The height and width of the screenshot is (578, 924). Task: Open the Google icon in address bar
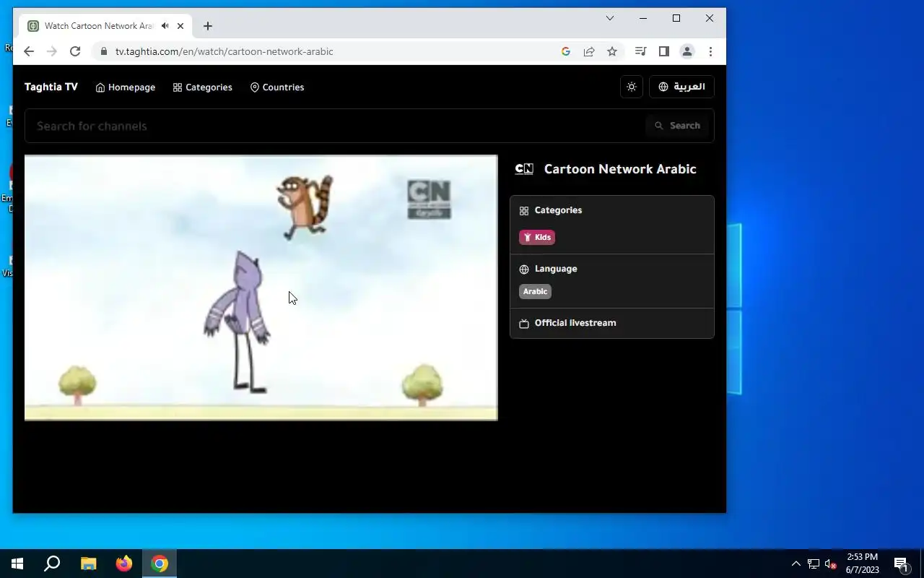pyautogui.click(x=566, y=51)
